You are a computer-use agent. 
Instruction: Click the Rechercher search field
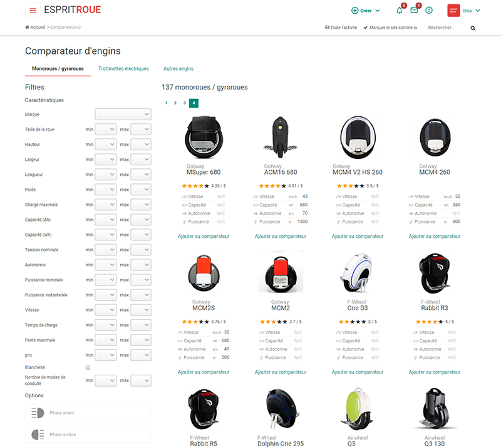coord(447,28)
